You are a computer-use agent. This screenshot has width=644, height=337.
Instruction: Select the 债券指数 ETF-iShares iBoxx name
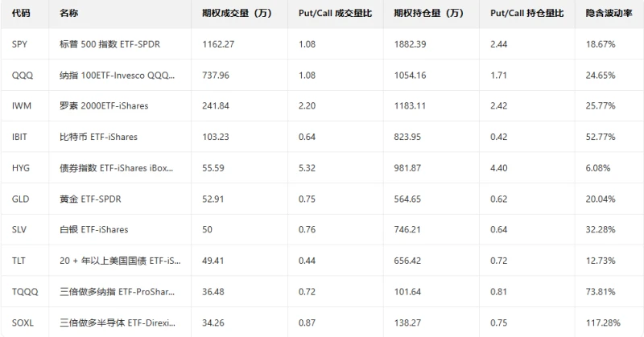pyautogui.click(x=117, y=167)
